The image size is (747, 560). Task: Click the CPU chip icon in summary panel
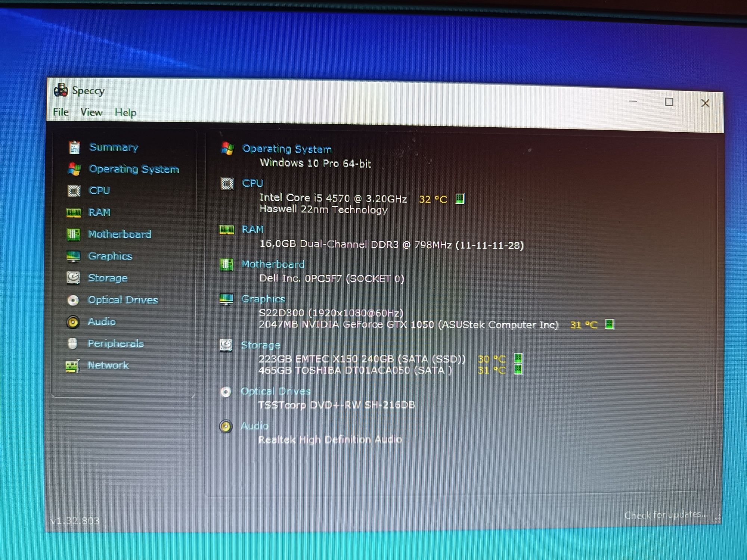(227, 183)
